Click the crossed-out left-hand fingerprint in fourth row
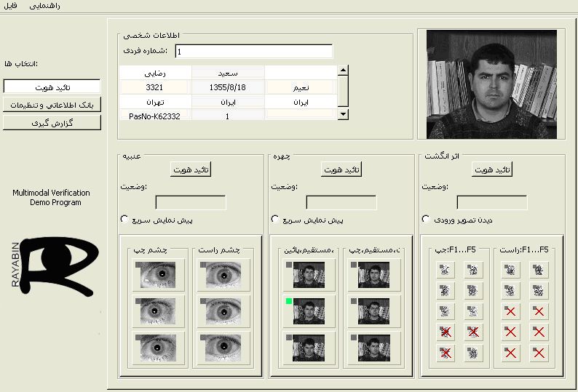 [445, 332]
